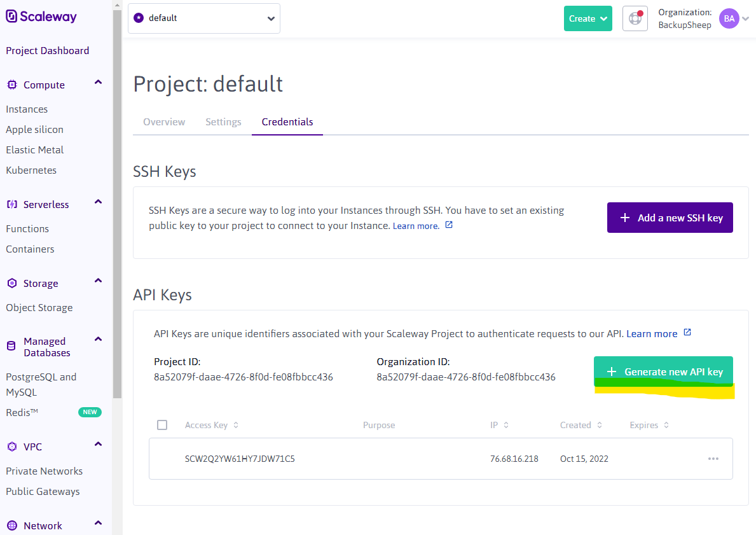The width and height of the screenshot is (756, 535).
Task: Switch to the Overview tab
Action: (164, 122)
